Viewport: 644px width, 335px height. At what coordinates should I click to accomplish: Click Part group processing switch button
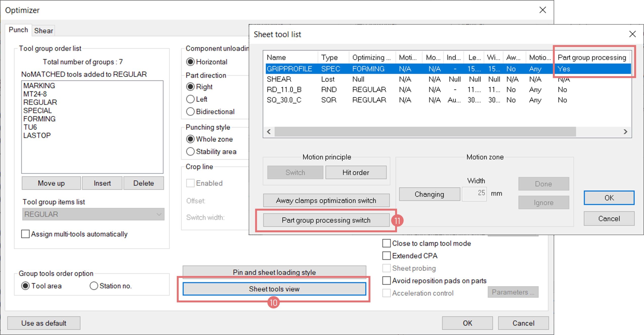point(326,220)
